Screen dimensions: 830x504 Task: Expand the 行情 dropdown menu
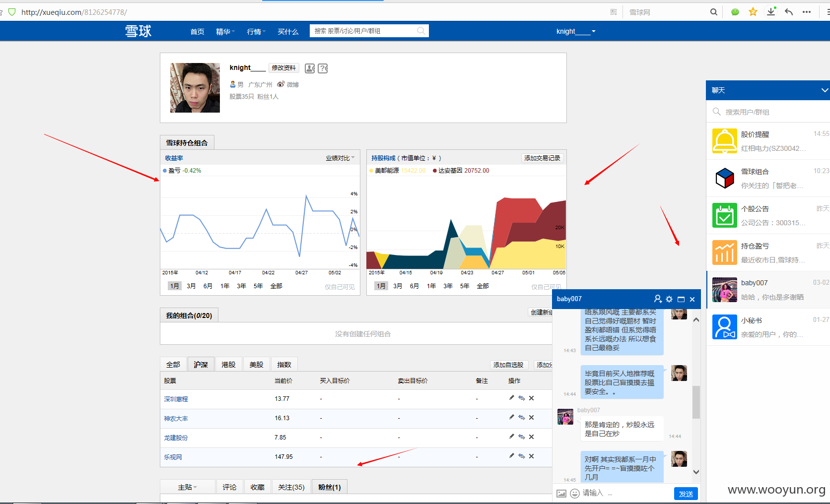coord(256,32)
